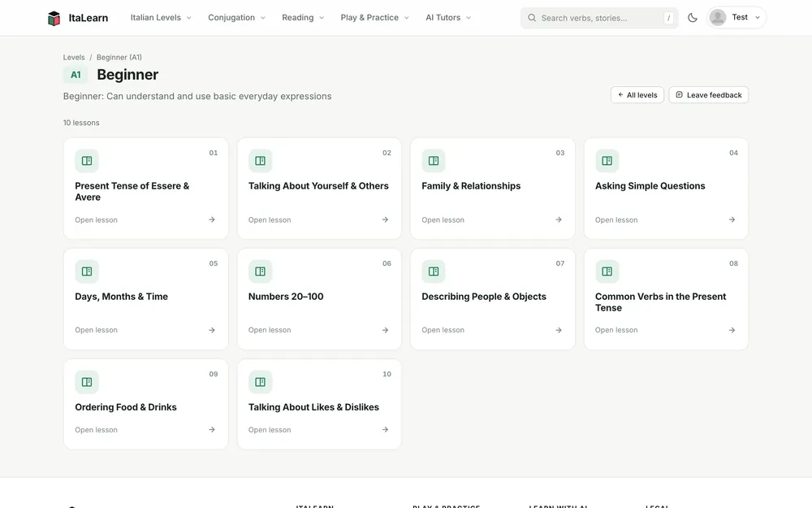Click the A1 level badge
812x508 pixels.
[76, 75]
